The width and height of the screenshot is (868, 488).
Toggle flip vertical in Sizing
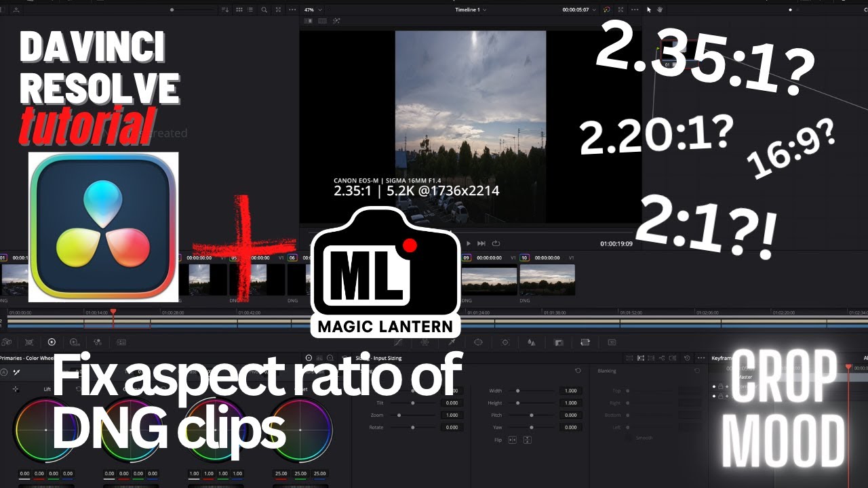coord(527,440)
